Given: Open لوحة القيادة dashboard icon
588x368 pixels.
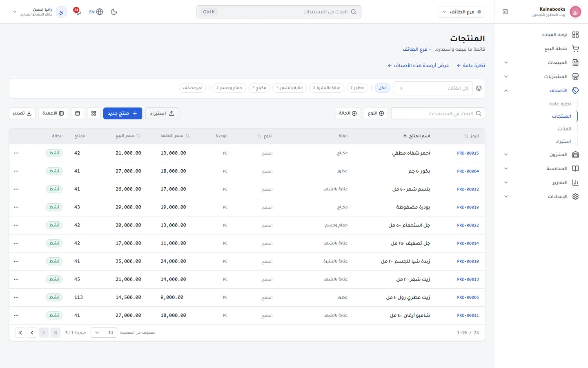Looking at the screenshot, I should click(575, 35).
